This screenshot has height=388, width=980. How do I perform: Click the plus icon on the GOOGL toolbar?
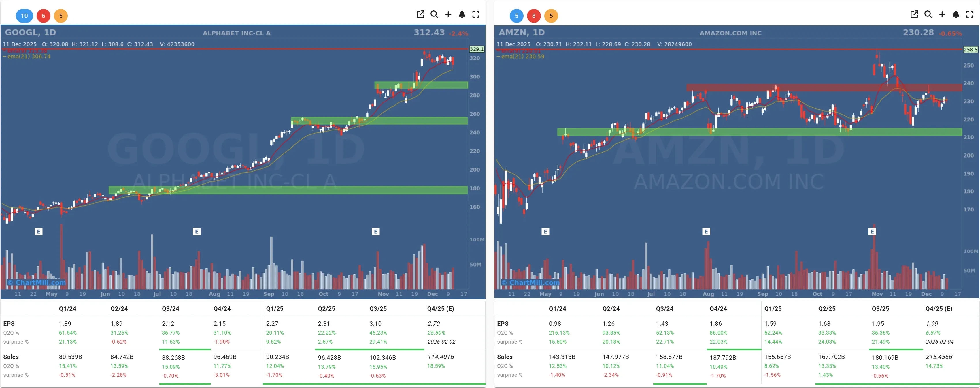(448, 14)
